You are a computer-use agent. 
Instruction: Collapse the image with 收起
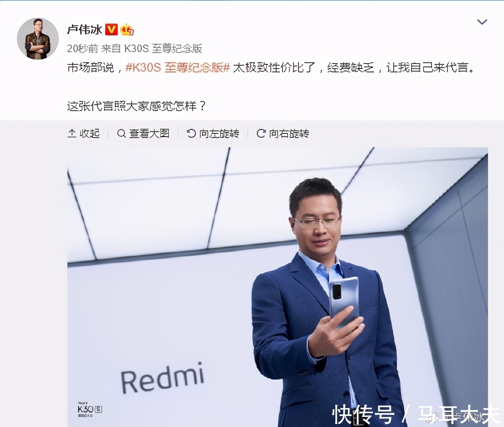[x=84, y=133]
